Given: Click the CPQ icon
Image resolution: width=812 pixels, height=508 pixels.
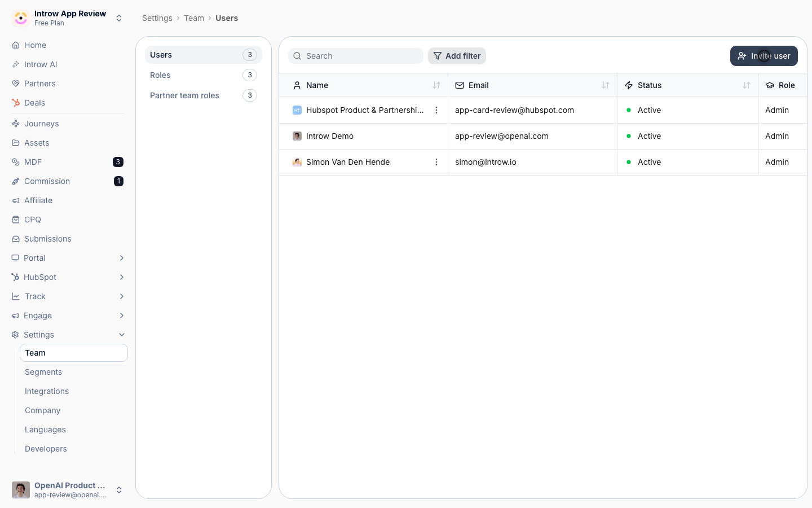Looking at the screenshot, I should [16, 220].
